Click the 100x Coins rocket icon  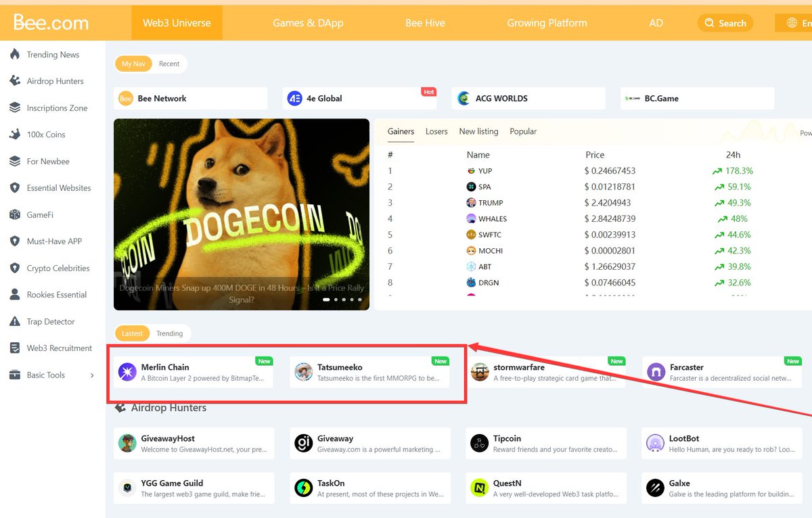coord(15,135)
